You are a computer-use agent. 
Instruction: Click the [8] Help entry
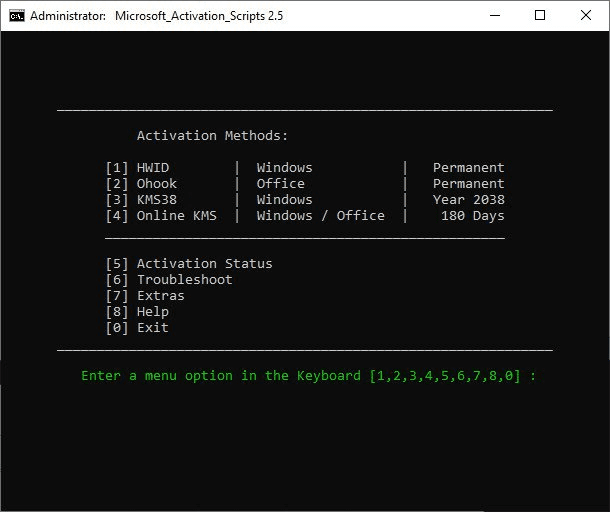137,311
